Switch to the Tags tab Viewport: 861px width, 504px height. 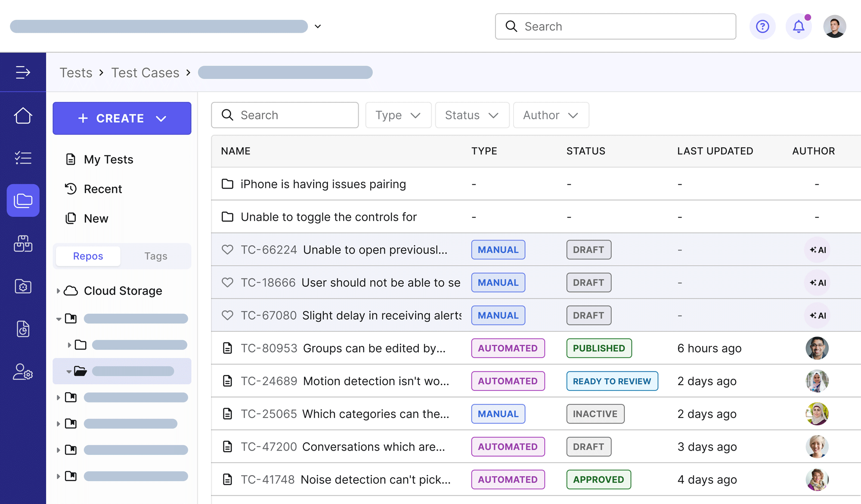tap(155, 256)
